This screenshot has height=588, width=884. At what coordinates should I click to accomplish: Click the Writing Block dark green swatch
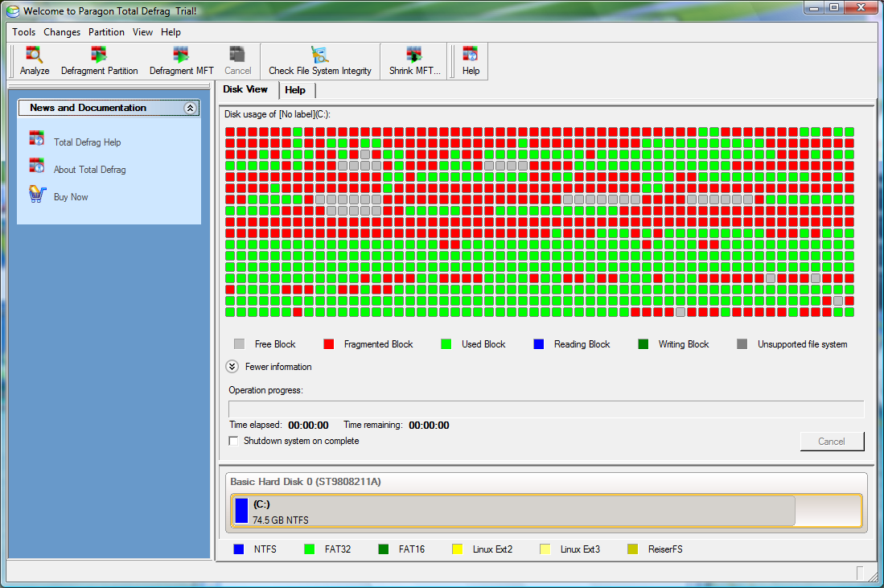pos(643,344)
